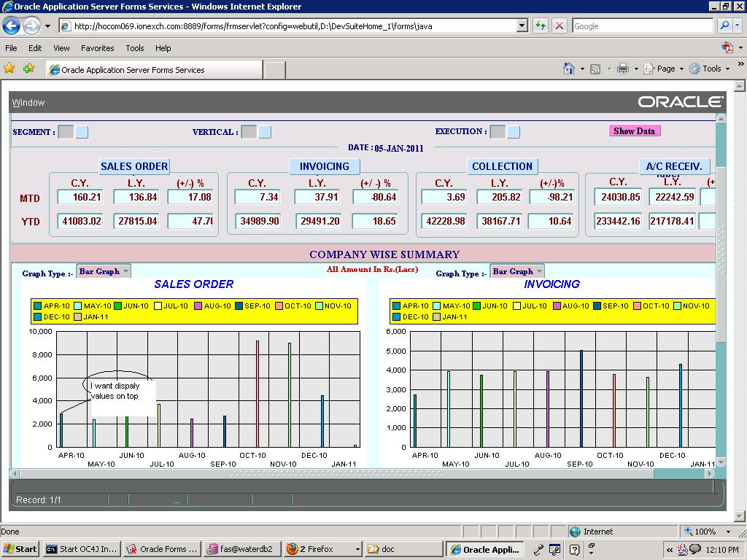Open the 2 Firefox taskbar group
This screenshot has height=560, width=747.
pyautogui.click(x=322, y=549)
